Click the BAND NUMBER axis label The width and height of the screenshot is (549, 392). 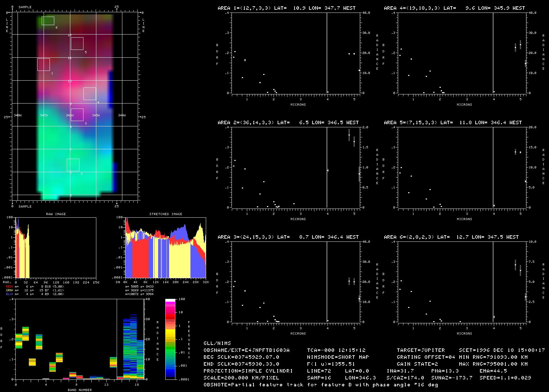coord(80,390)
